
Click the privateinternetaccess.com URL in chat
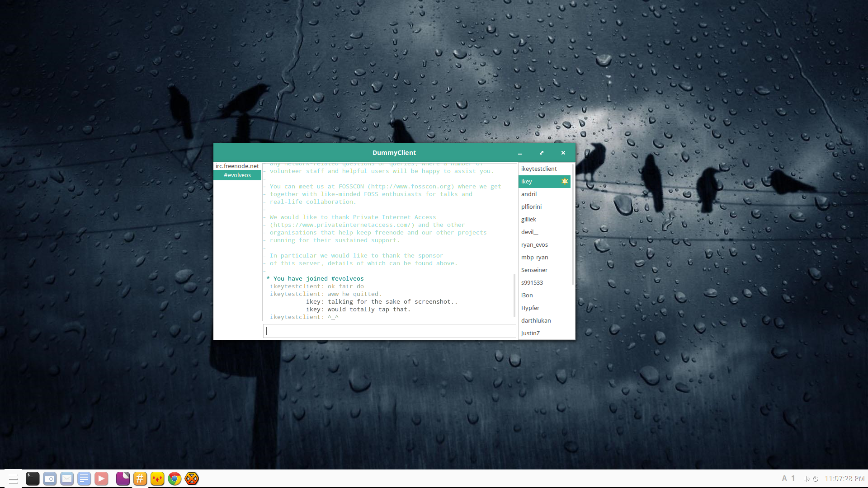point(342,225)
